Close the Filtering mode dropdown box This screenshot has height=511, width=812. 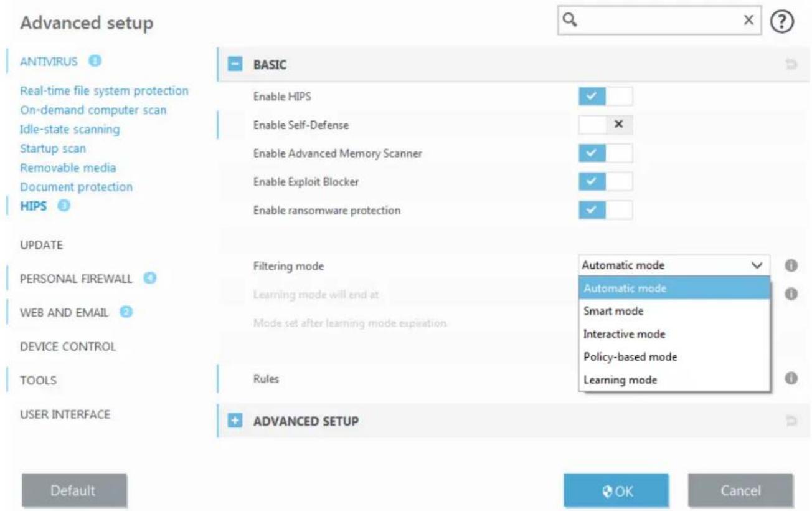[x=674, y=265]
